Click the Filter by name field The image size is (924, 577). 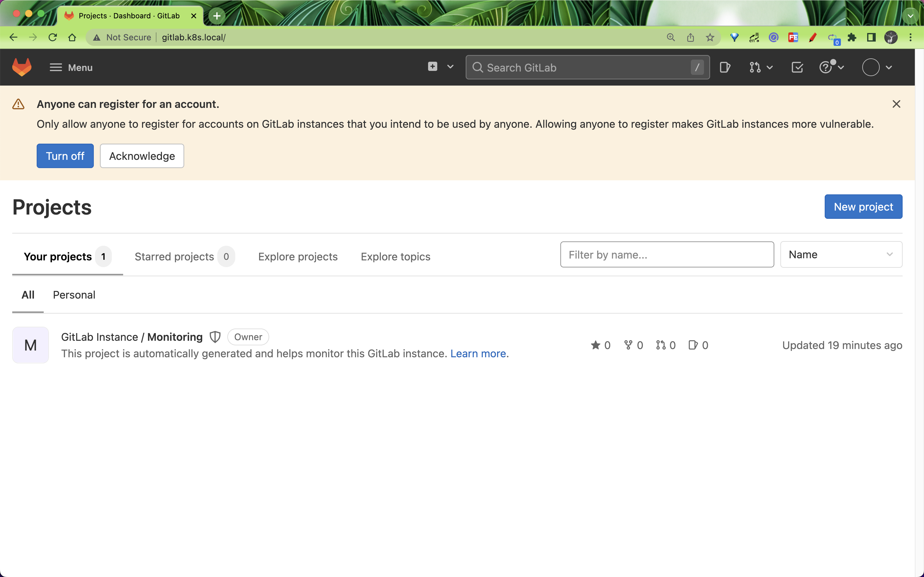pos(667,255)
